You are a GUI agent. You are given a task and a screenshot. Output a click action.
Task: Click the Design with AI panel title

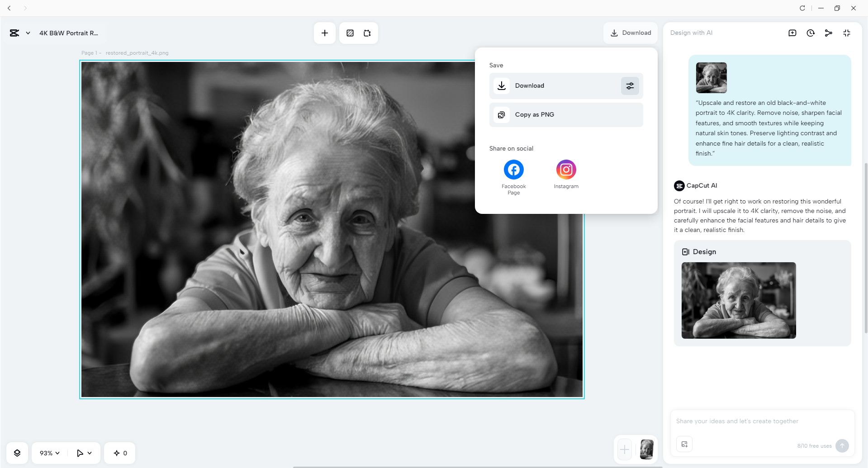(691, 33)
